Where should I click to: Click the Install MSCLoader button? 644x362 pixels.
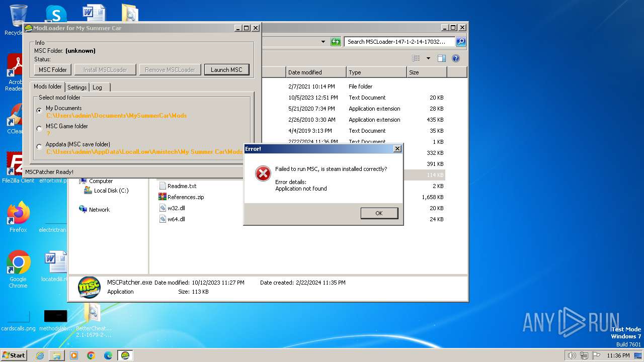tap(105, 70)
